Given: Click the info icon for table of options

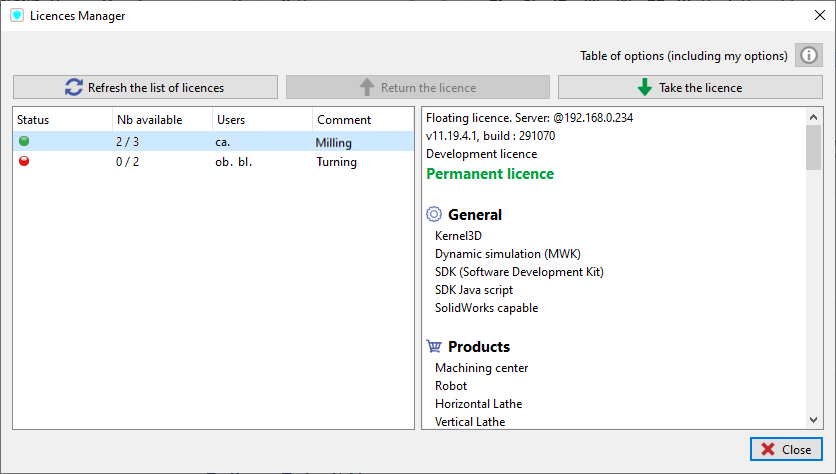Looking at the screenshot, I should click(808, 55).
